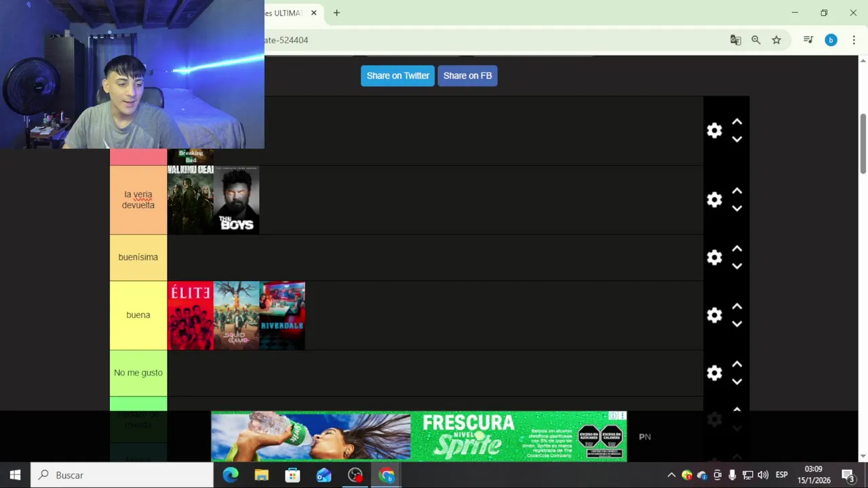Image resolution: width=868 pixels, height=488 pixels.
Task: Move the Breaking Bad row down
Action: pyautogui.click(x=737, y=139)
